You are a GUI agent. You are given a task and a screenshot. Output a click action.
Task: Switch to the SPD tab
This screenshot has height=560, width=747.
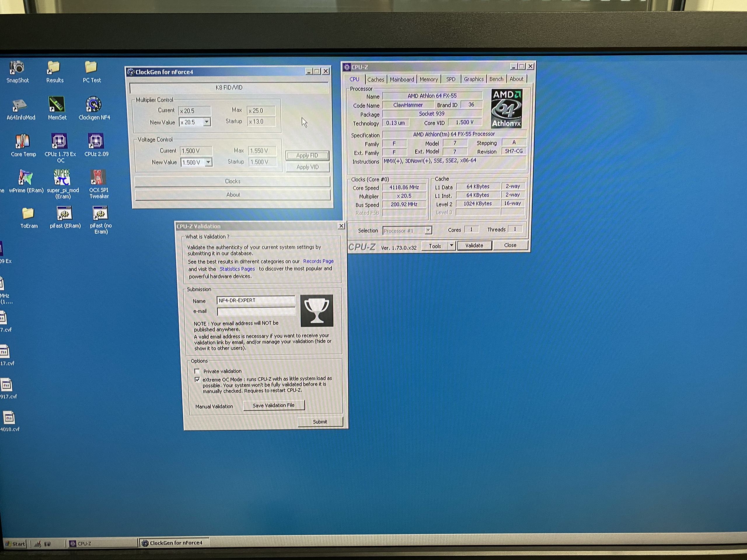451,79
